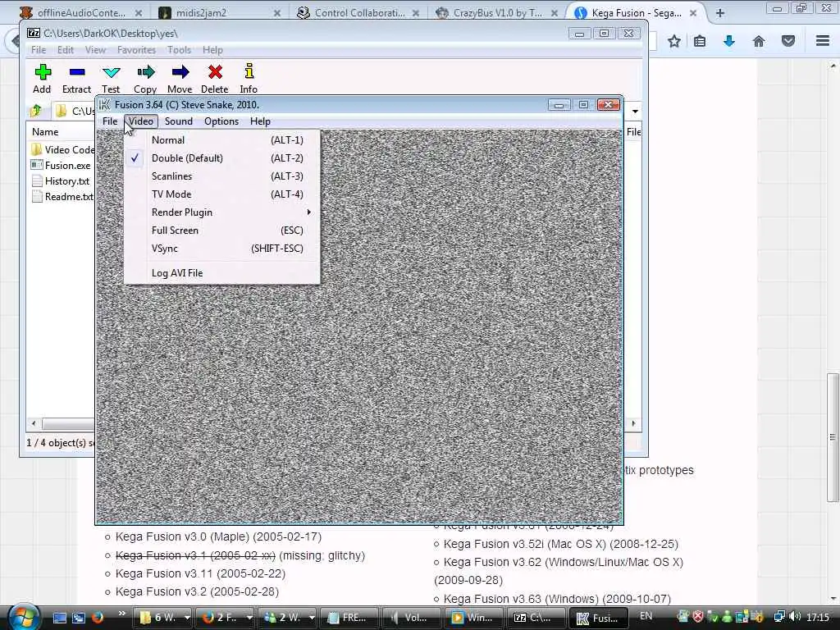Viewport: 840px width, 630px height.
Task: Open 7-Zip Help menu
Action: (x=212, y=50)
